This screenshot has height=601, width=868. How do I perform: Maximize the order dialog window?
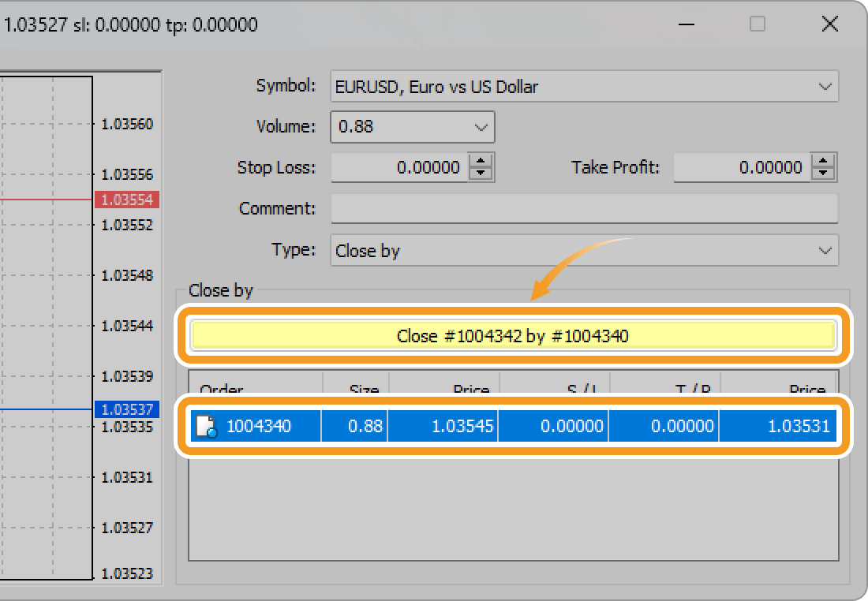(x=758, y=24)
